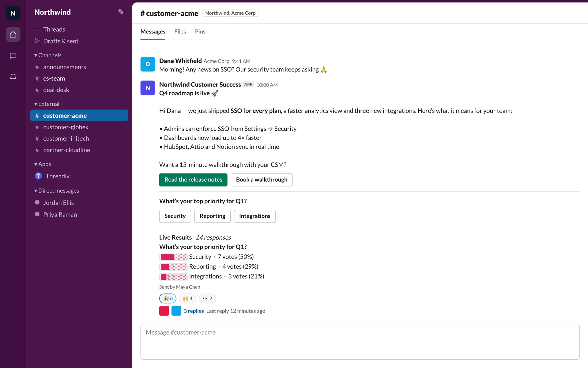Click Book a walkthrough button
This screenshot has height=368, width=588.
tap(262, 180)
